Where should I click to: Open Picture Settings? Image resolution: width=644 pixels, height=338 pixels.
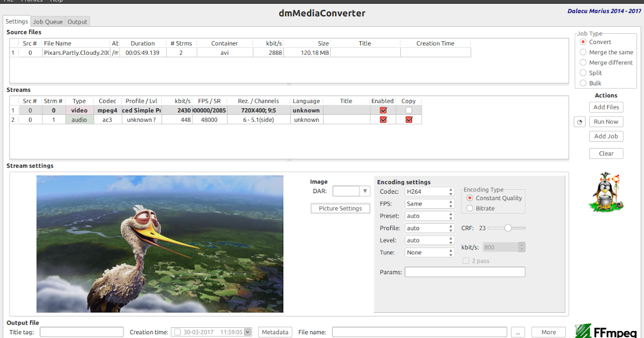coord(340,208)
